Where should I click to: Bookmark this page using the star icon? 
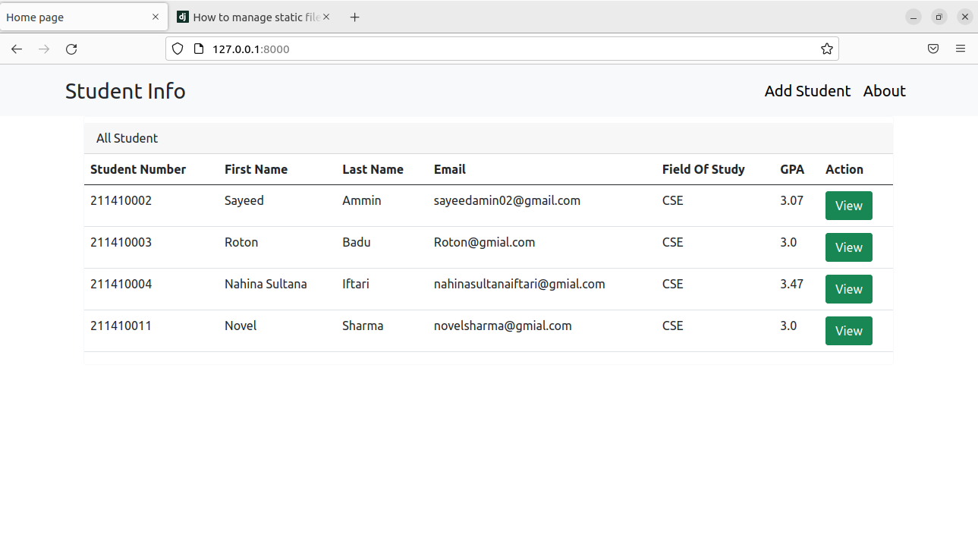826,49
